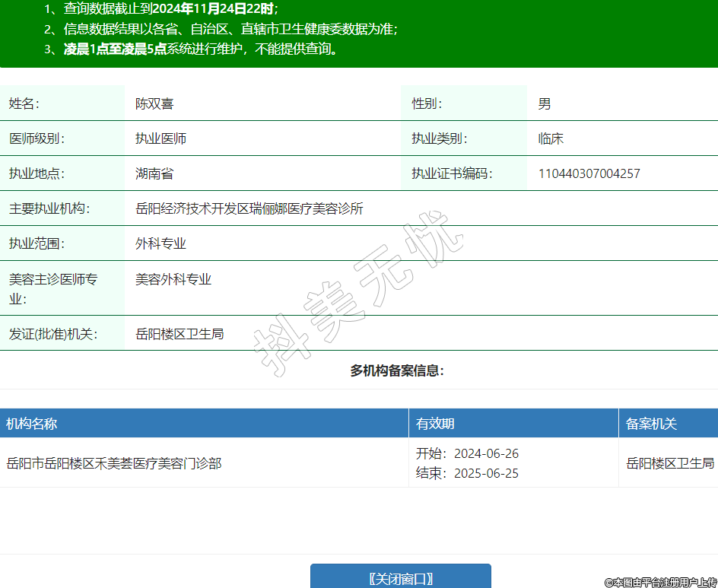
Task: Click the 关闭窗口 button
Action: pyautogui.click(x=400, y=577)
